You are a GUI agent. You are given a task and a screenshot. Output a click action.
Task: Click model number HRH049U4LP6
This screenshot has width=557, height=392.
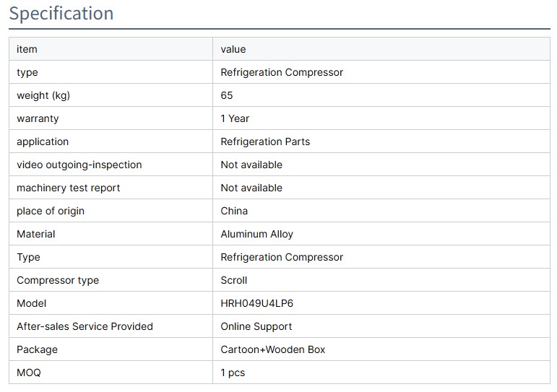click(x=257, y=303)
